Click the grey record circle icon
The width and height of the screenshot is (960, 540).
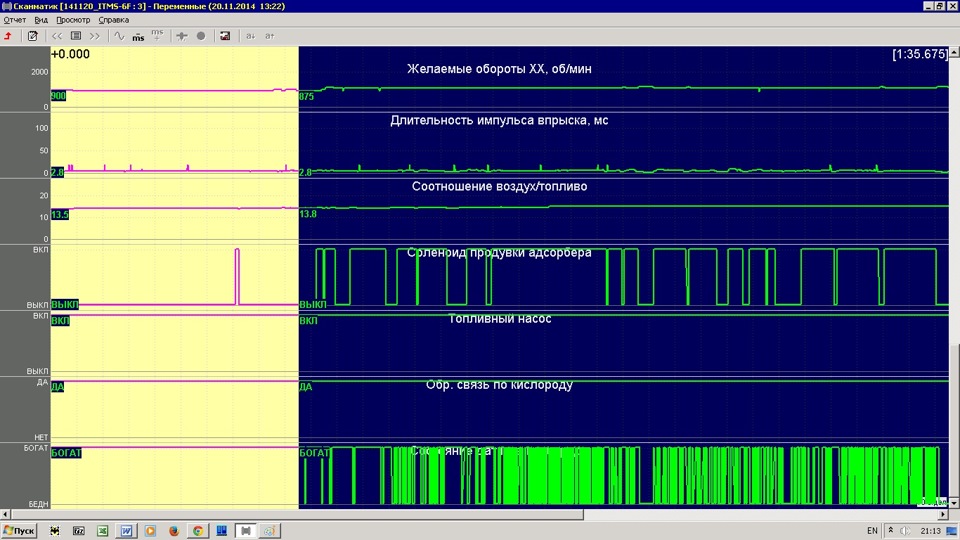click(201, 36)
